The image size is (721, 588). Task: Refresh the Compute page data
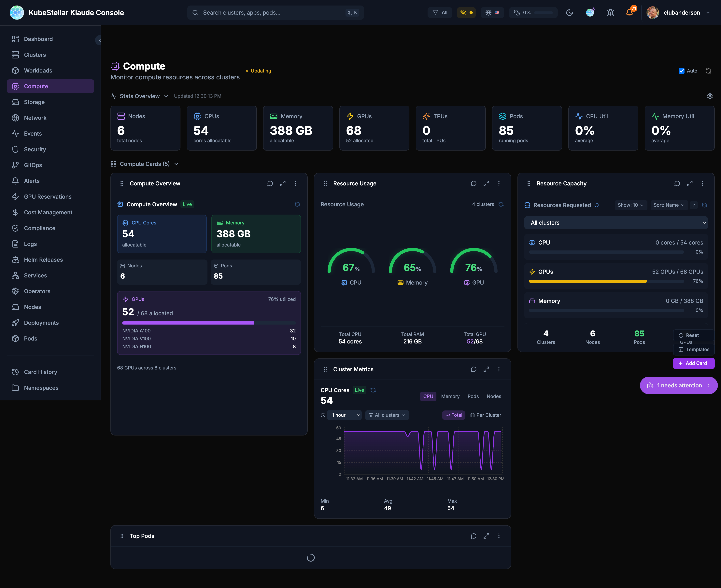point(708,71)
